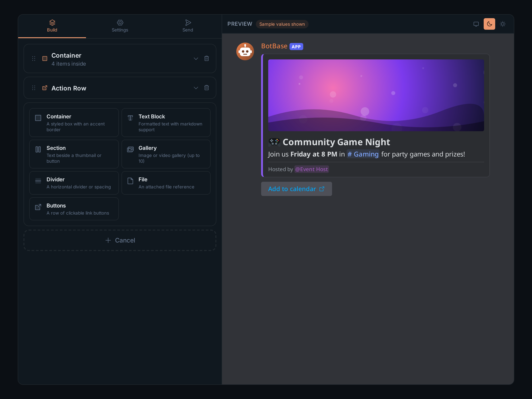Image resolution: width=532 pixels, height=399 pixels.
Task: Add a Gallery component
Action: coord(166,154)
